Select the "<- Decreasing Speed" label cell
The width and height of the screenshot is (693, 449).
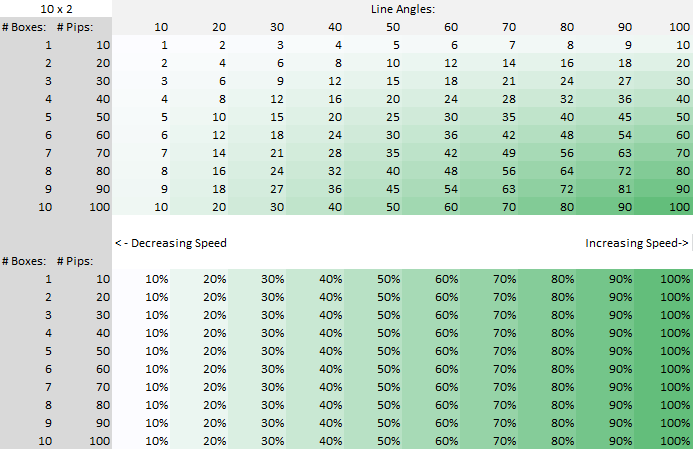point(171,243)
